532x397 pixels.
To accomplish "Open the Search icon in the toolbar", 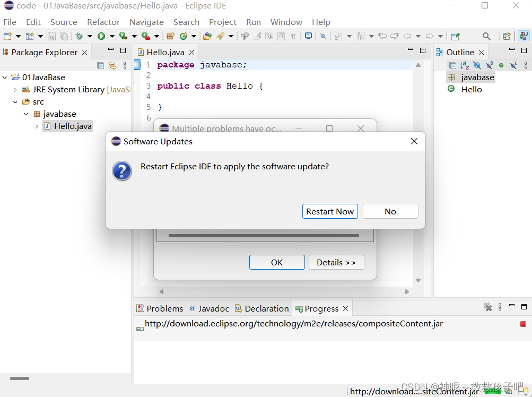I will click(x=486, y=36).
